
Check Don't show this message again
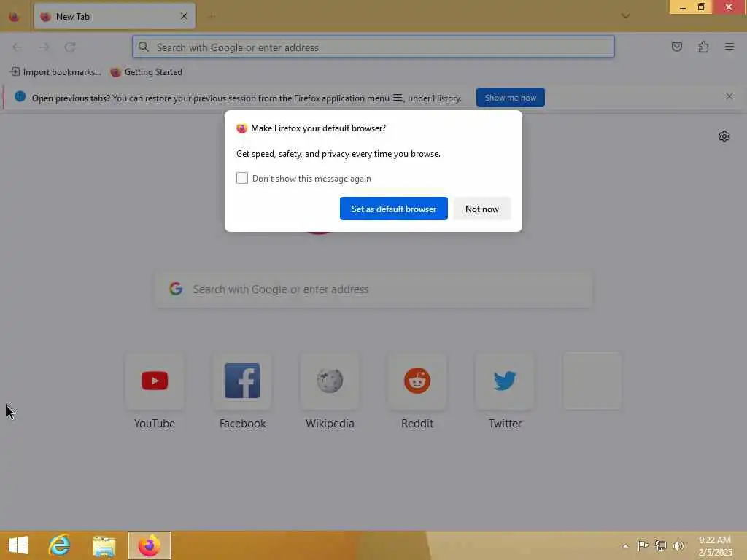pyautogui.click(x=242, y=178)
